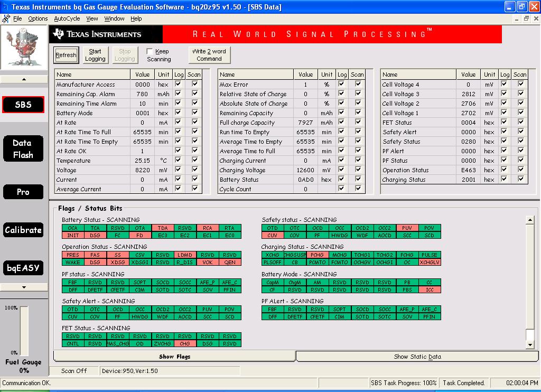Enable the Keep Scanning checkbox
The image size is (541, 392).
coord(150,51)
